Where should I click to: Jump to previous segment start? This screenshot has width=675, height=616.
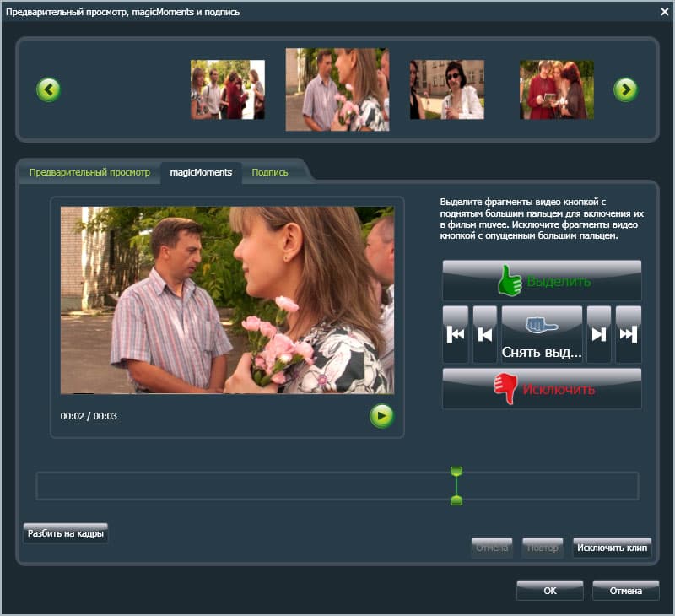456,334
